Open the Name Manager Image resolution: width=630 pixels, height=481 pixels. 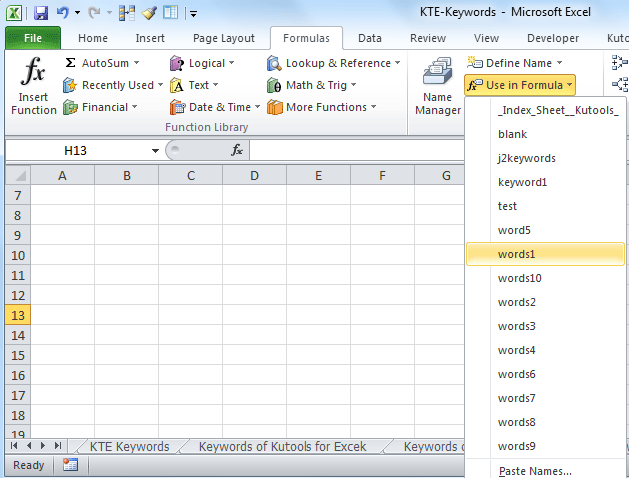pyautogui.click(x=438, y=86)
